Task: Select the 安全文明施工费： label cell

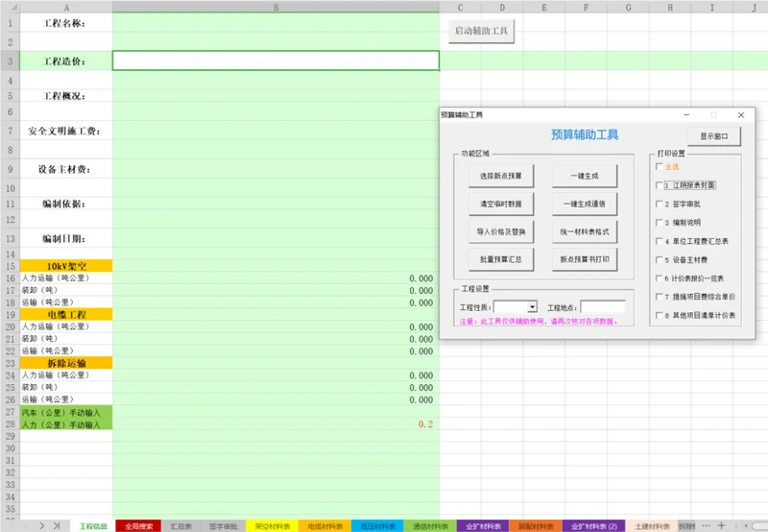Action: click(x=66, y=131)
